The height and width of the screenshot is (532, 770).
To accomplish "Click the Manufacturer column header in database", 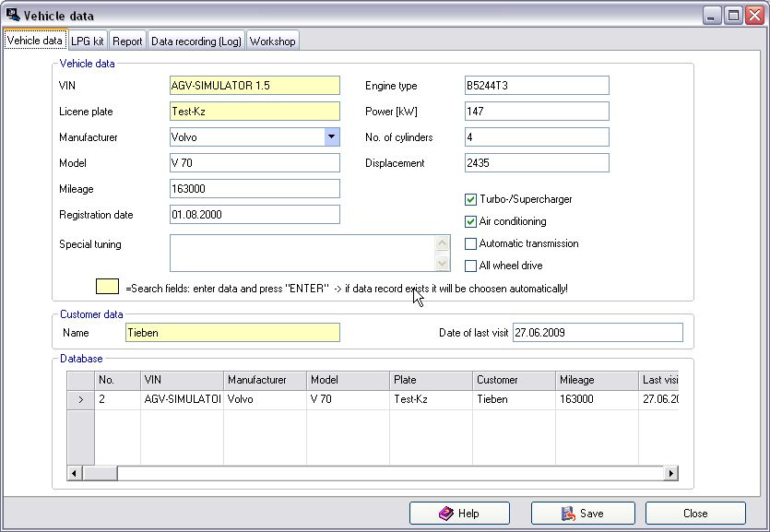I will coord(266,381).
